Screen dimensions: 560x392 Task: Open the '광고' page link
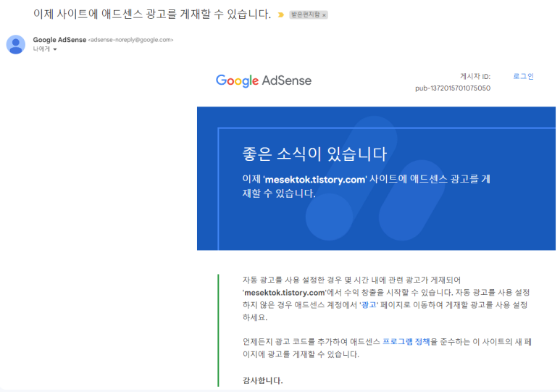[x=369, y=305]
